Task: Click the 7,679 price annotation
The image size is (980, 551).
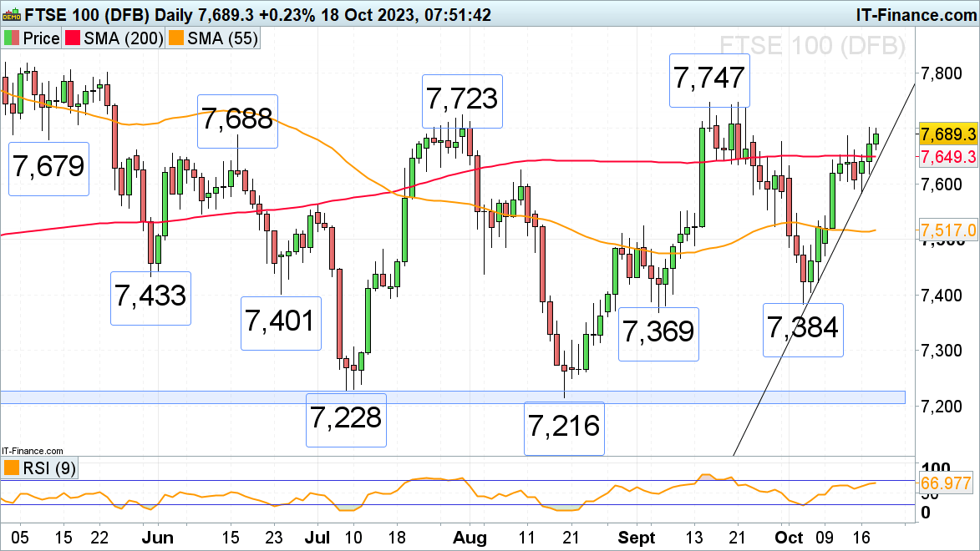Action: pos(48,168)
